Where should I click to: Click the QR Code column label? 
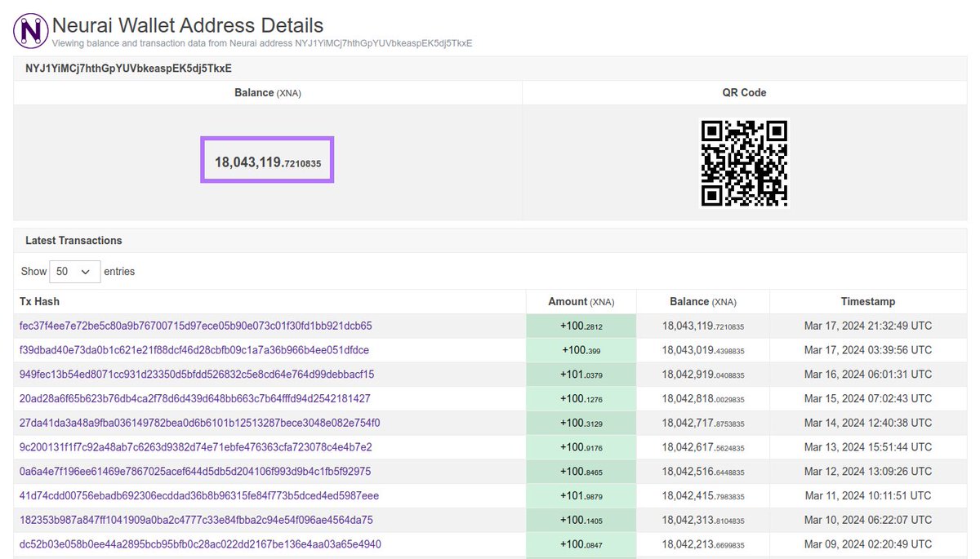click(745, 93)
